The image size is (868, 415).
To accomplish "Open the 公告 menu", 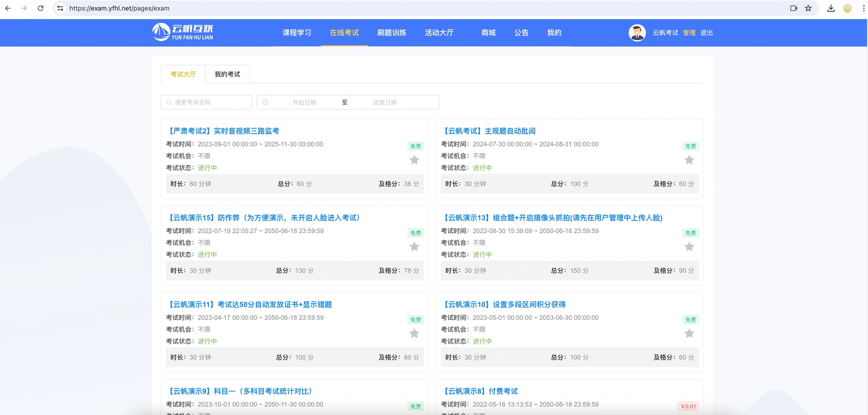I will pyautogui.click(x=521, y=33).
